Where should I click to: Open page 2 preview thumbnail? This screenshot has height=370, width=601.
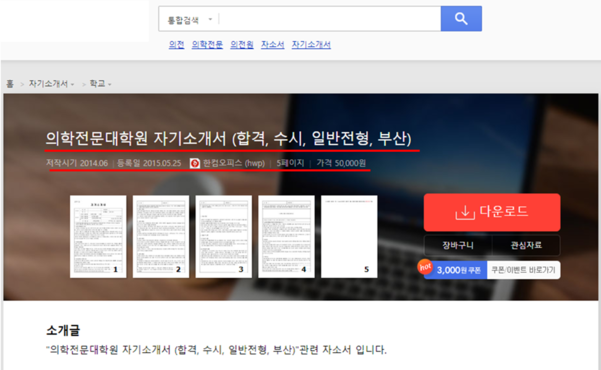click(x=161, y=237)
